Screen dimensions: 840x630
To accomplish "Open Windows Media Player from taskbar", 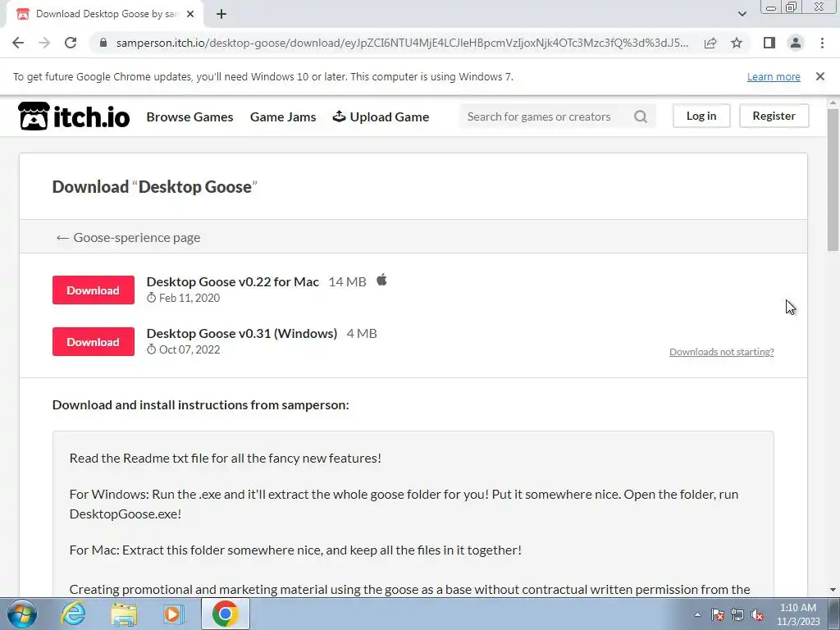I will (x=173, y=614).
